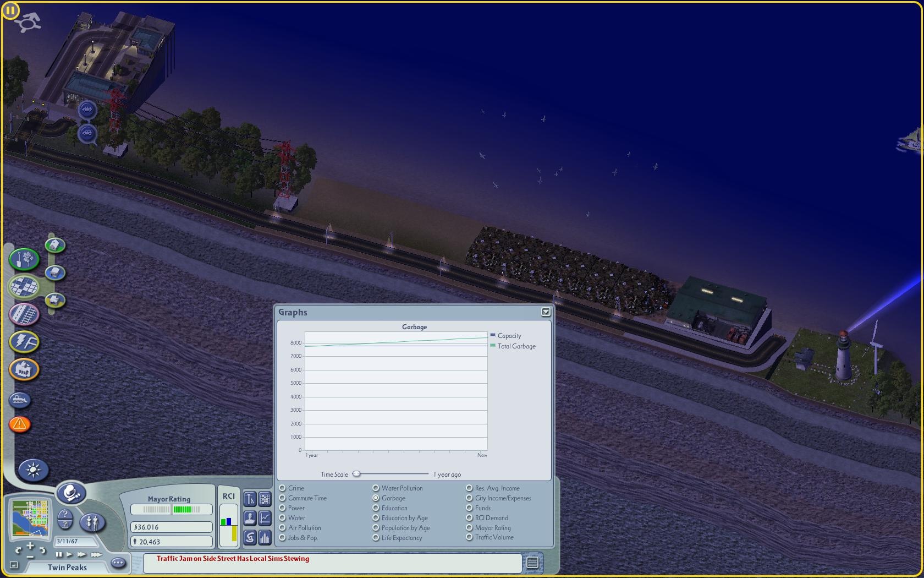Pause the simulation speed control

59,554
